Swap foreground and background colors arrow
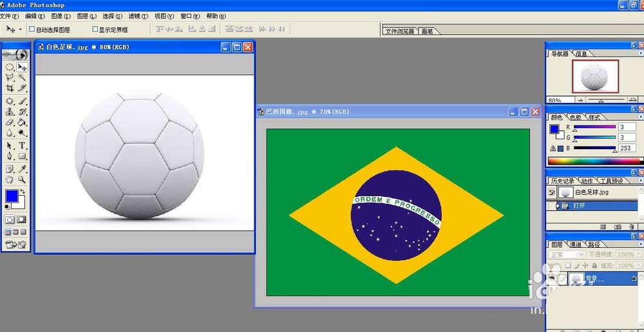644x332 pixels. [x=22, y=191]
